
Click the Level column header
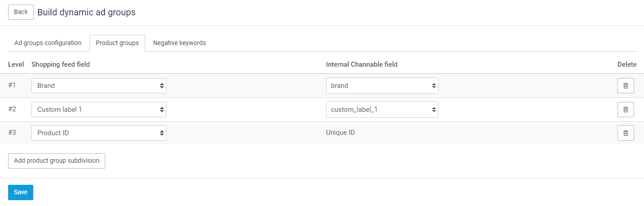16,64
